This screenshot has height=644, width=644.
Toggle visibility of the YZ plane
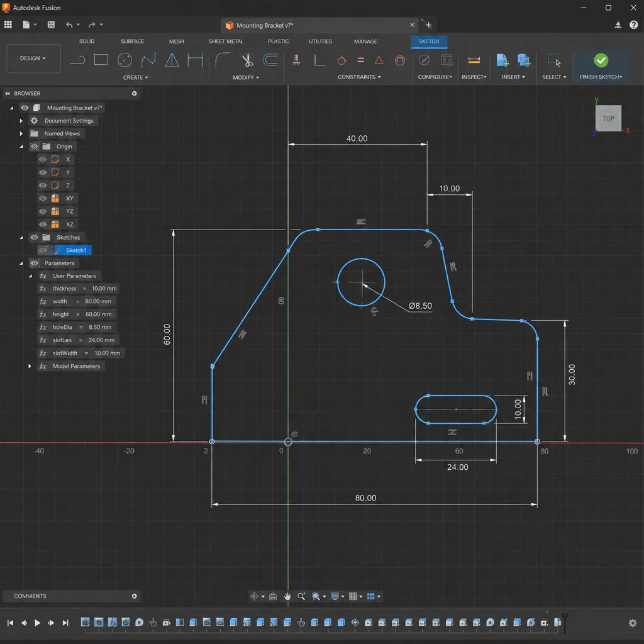43,211
